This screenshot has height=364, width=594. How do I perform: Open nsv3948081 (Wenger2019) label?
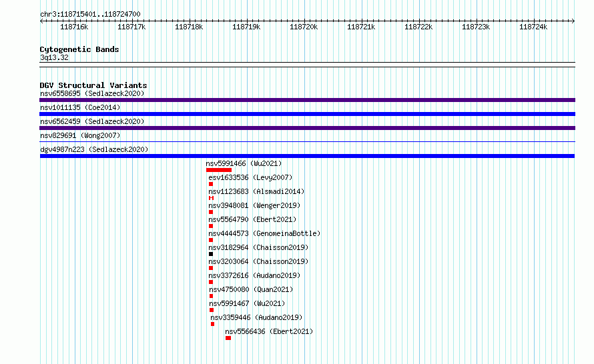254,205
